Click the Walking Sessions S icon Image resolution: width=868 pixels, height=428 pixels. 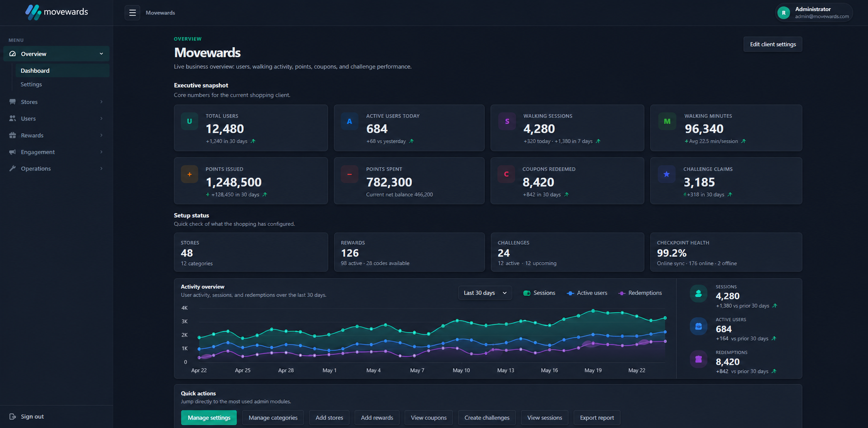pos(507,121)
